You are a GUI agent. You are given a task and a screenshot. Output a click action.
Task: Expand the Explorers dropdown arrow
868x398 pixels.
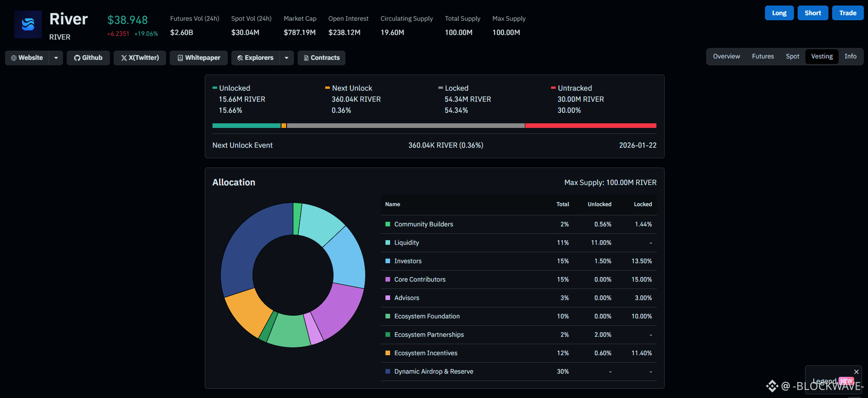tap(287, 58)
